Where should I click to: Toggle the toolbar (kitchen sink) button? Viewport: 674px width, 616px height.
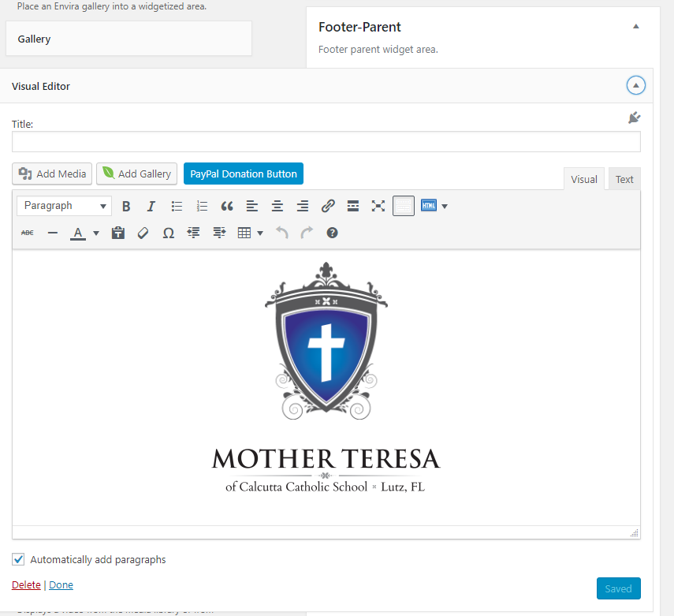[404, 206]
